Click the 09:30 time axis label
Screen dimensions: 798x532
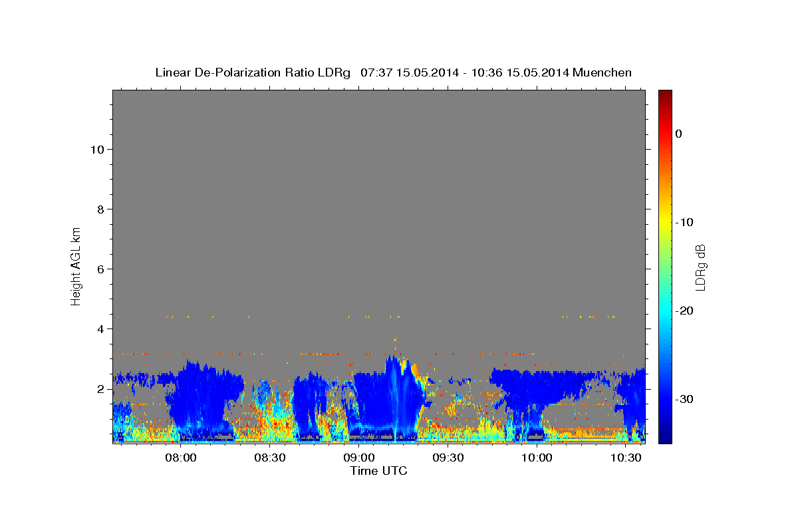[448, 458]
